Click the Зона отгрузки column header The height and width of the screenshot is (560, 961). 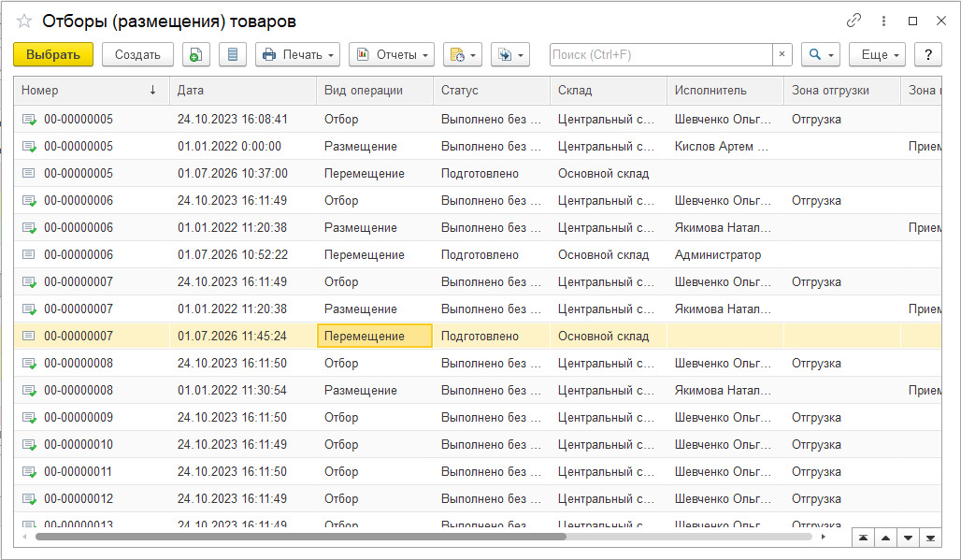coord(842,90)
